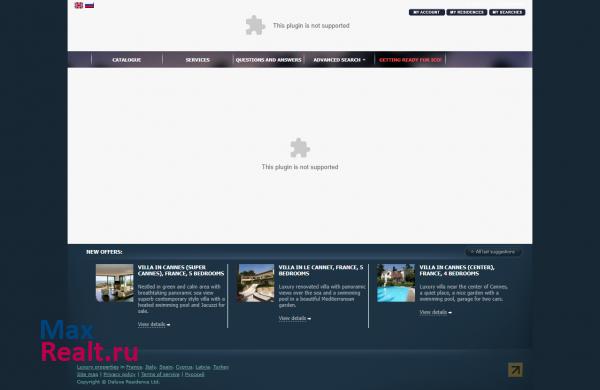Click the All last suggestions button
This screenshot has width=600, height=390.
[x=493, y=252]
